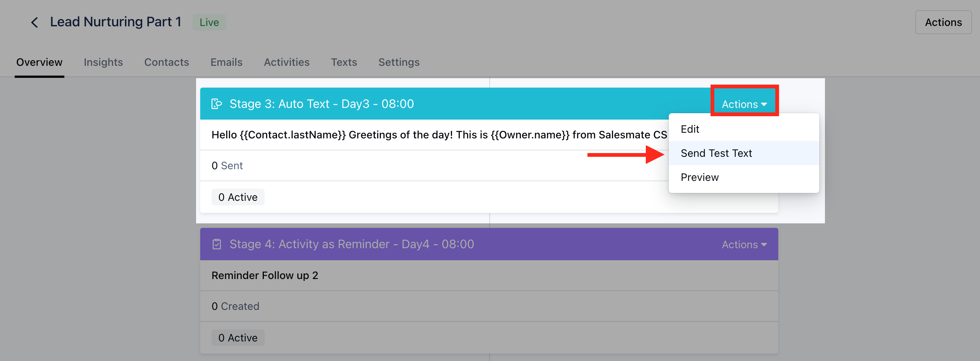
Task: Switch to the Overview tab
Action: tap(39, 62)
